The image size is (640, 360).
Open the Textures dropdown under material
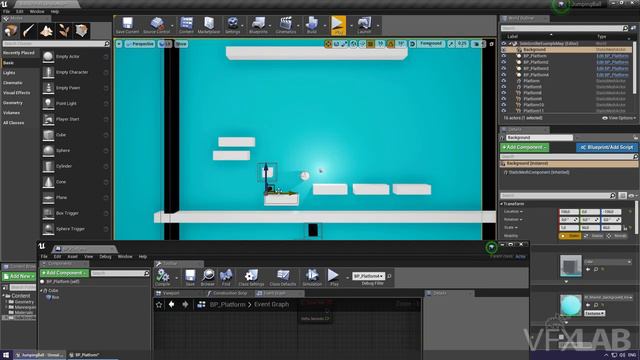[595, 313]
